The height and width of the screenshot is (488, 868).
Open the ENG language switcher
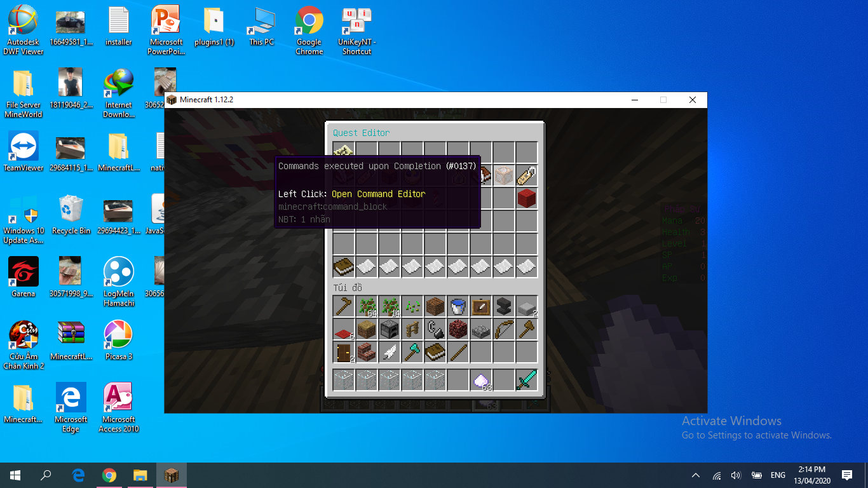tap(778, 475)
